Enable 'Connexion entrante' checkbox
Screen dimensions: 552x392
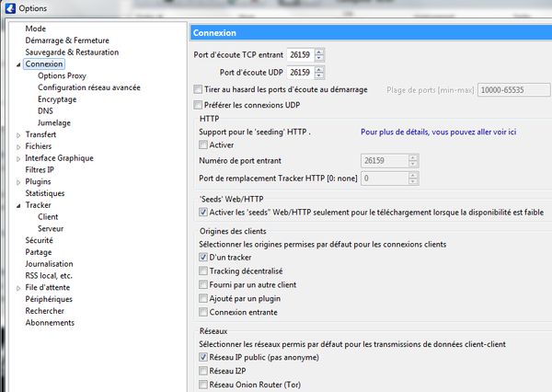coord(203,312)
